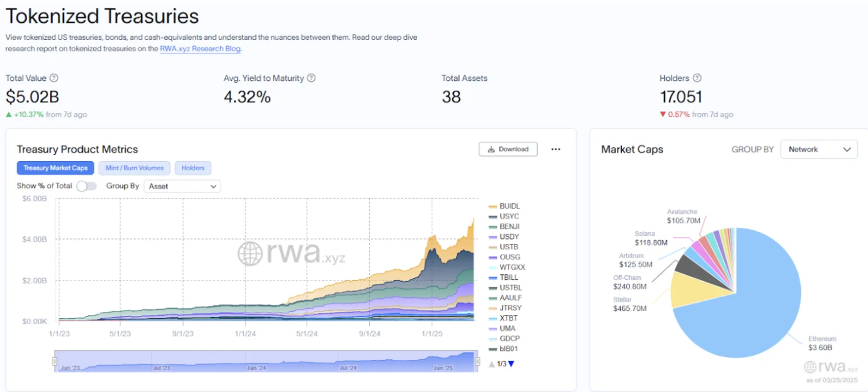Open the three-dot chart options menu

click(x=556, y=149)
